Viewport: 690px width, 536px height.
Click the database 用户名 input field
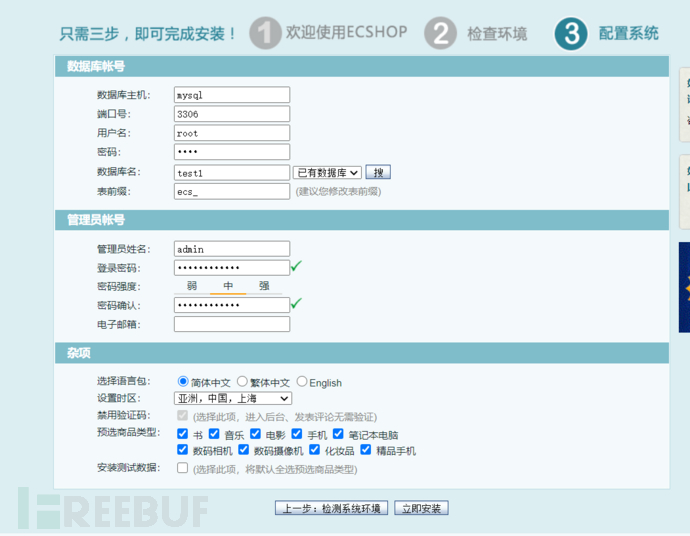click(232, 133)
